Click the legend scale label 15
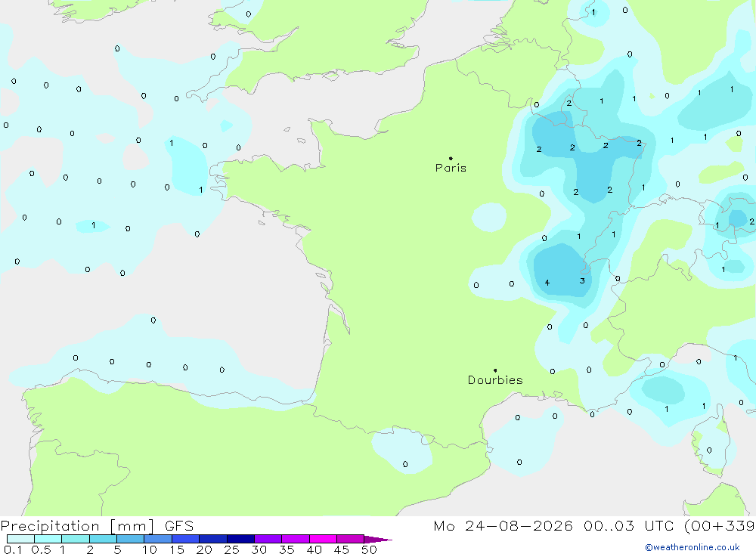 click(177, 549)
